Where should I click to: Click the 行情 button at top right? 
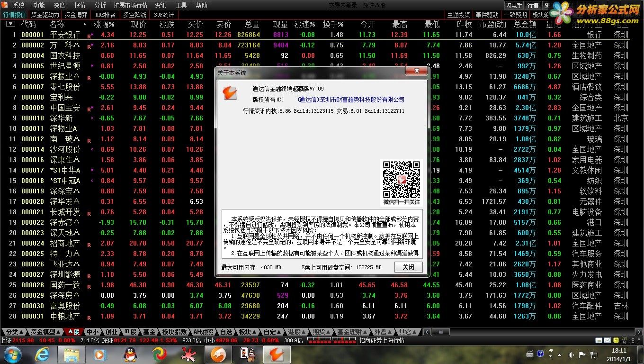(533, 5)
